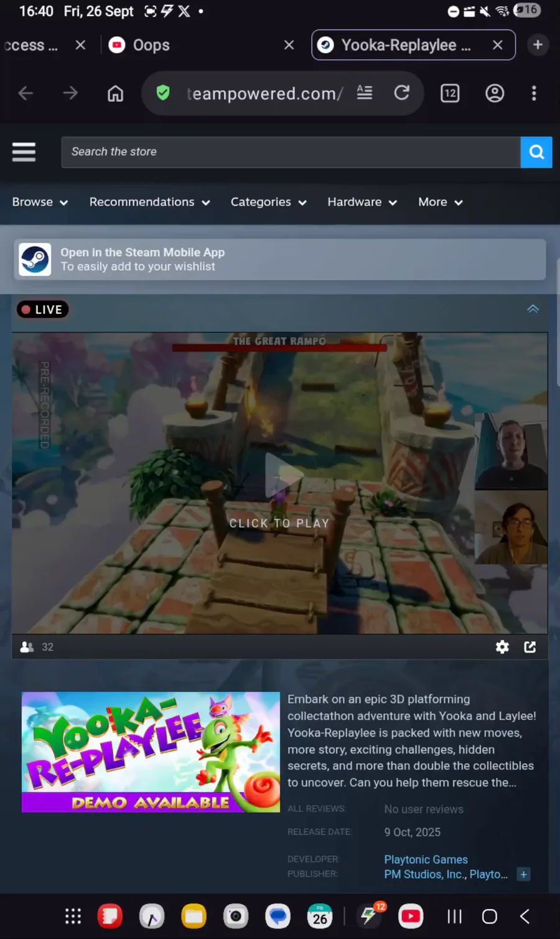Tap the Steam logo in the app banner
The image size is (560, 939).
click(35, 259)
